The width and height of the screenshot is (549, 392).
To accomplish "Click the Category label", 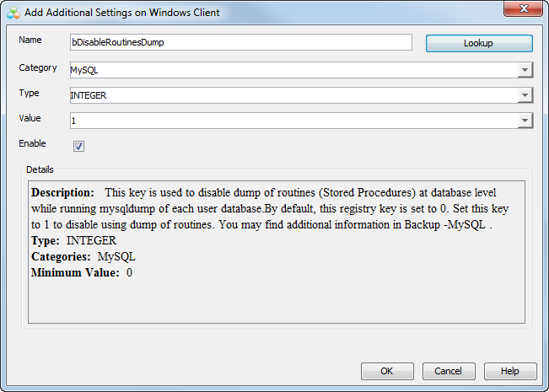I will [37, 67].
